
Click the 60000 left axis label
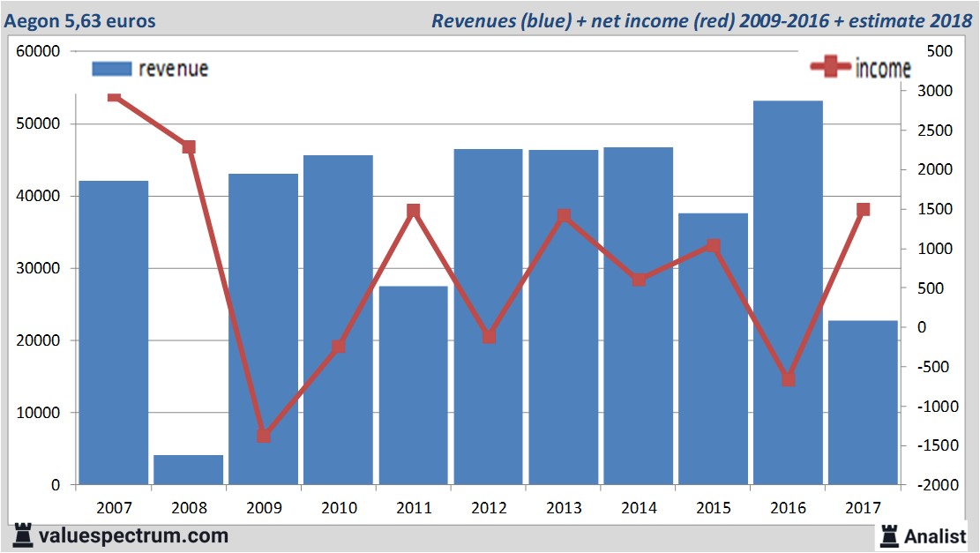(x=38, y=51)
